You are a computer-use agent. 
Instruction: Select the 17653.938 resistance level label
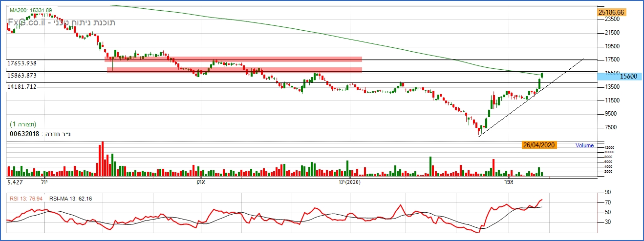(x=22, y=63)
